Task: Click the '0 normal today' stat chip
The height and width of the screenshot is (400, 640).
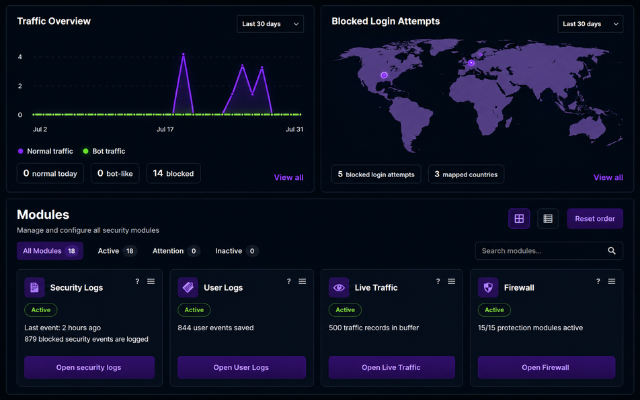Action: pyautogui.click(x=50, y=173)
